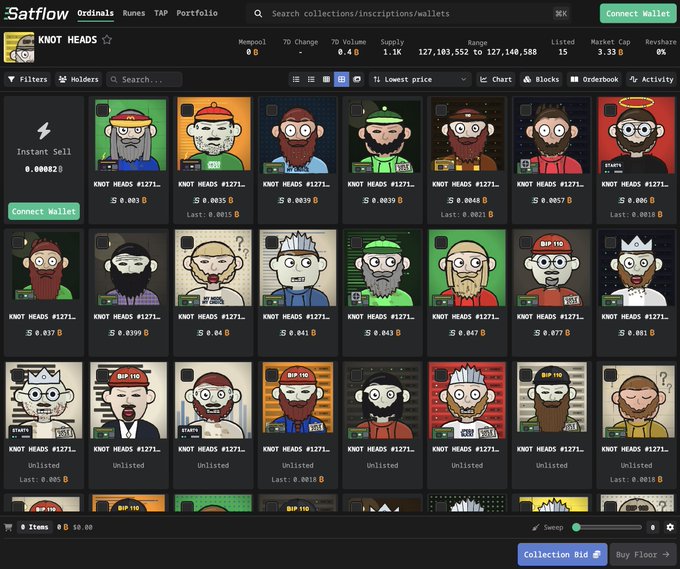Select checkbox on the 0.0035 priced item
The height and width of the screenshot is (569, 680).
point(187,110)
